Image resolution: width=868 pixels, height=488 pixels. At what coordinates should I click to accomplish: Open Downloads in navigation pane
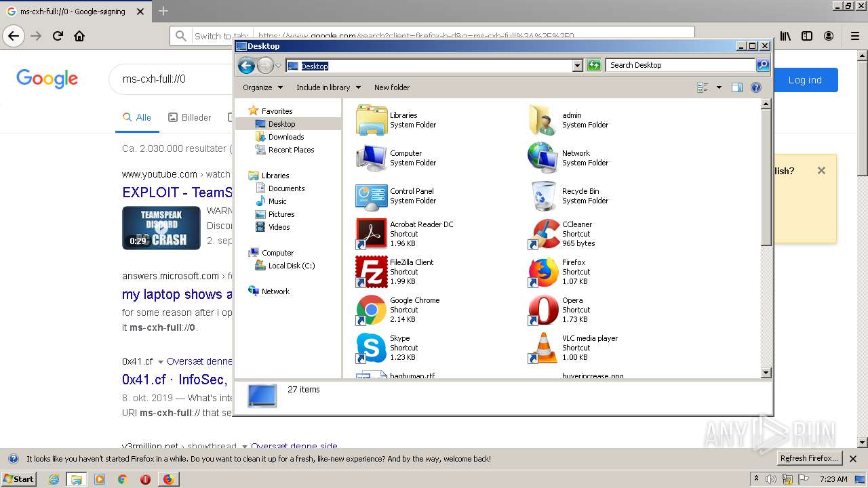(x=285, y=137)
